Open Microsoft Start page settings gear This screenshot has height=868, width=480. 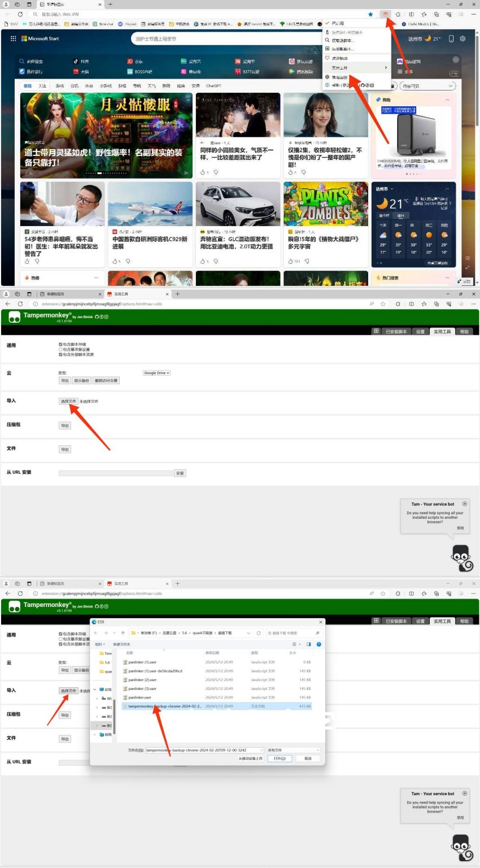462,39
